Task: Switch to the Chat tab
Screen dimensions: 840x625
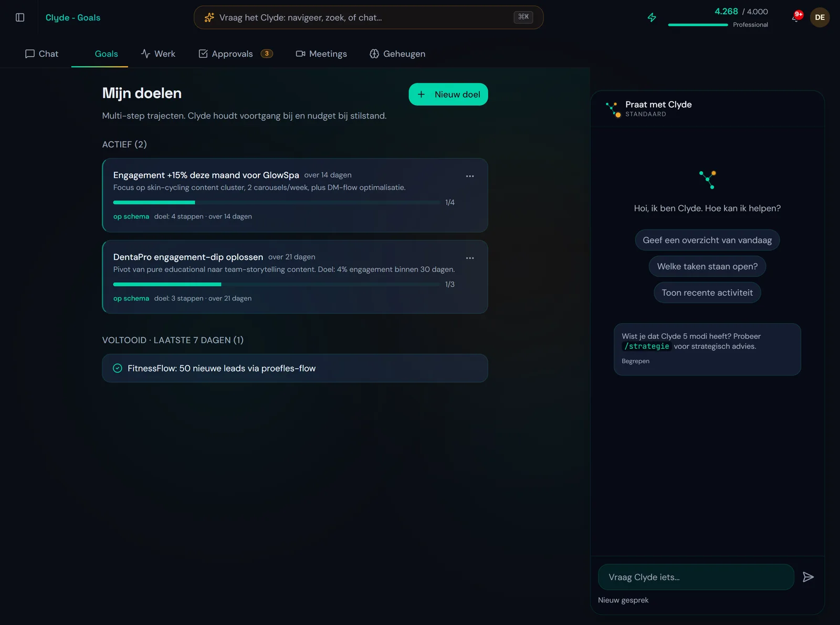Action: [x=41, y=54]
